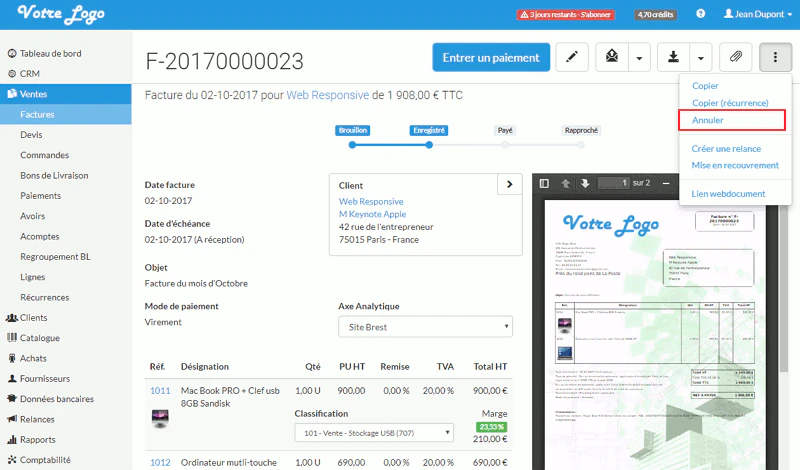Image resolution: width=800 pixels, height=470 pixels.
Task: Go to next PDF page arrow
Action: coord(585,183)
